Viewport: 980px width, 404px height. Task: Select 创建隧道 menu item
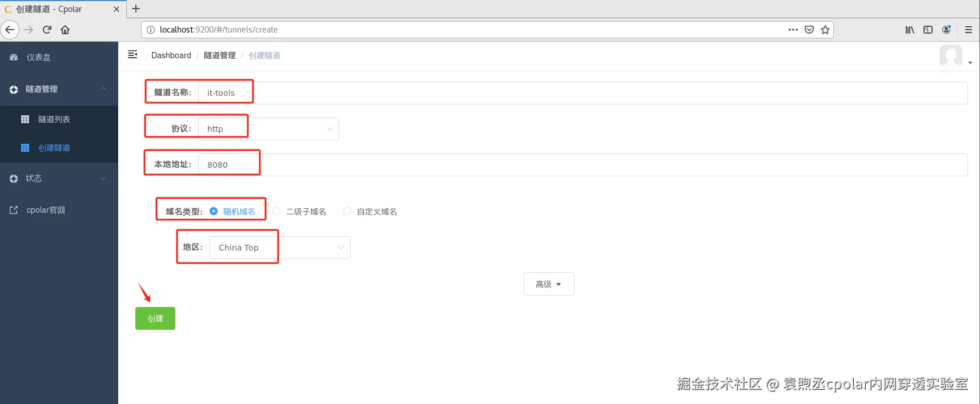59,148
